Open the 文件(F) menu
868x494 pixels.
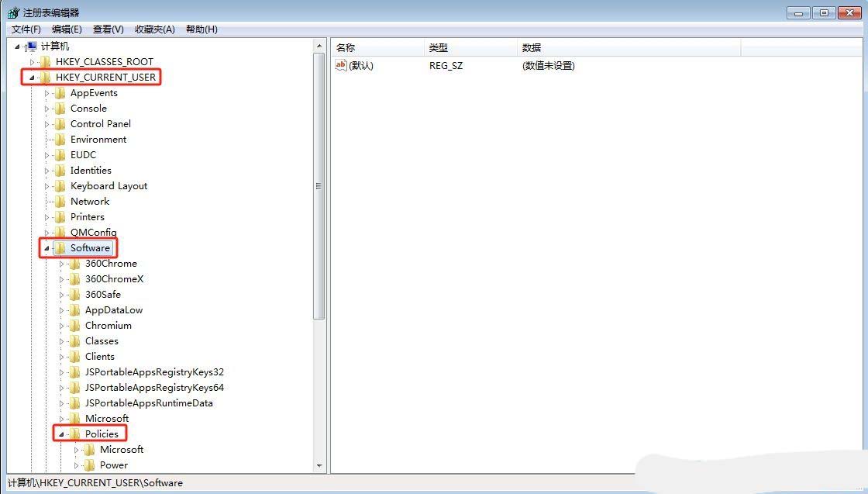(26, 29)
